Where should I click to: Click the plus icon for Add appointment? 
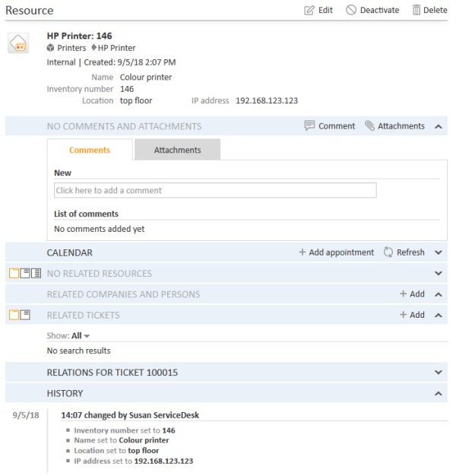click(302, 252)
